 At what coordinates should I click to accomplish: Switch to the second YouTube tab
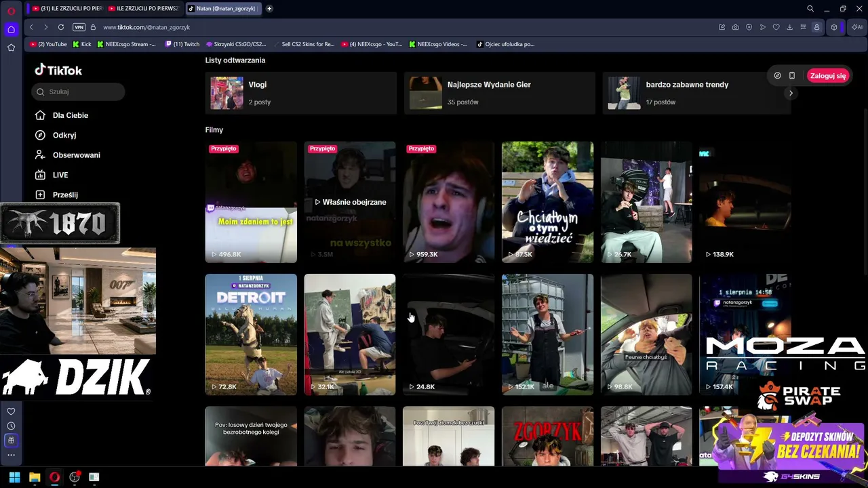coord(144,9)
